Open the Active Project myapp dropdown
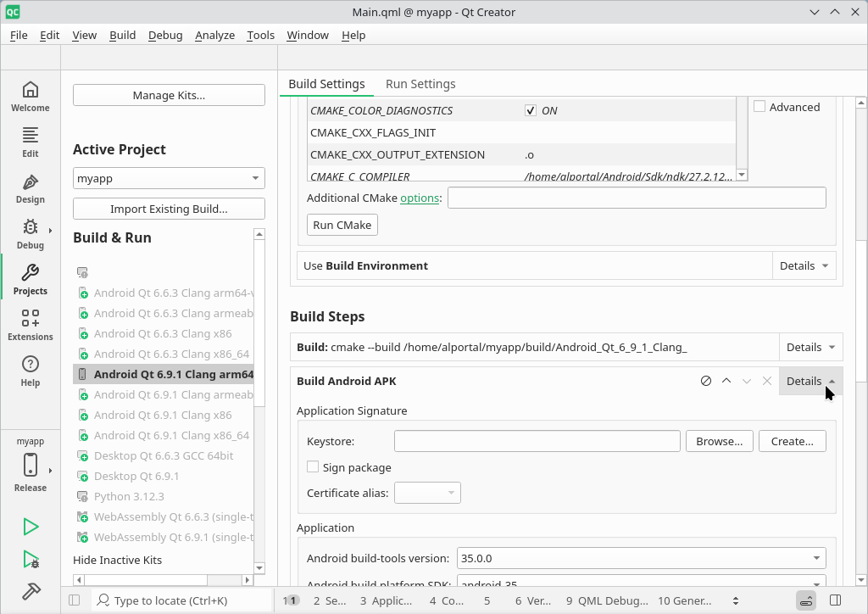This screenshot has height=614, width=868. pyautogui.click(x=169, y=178)
